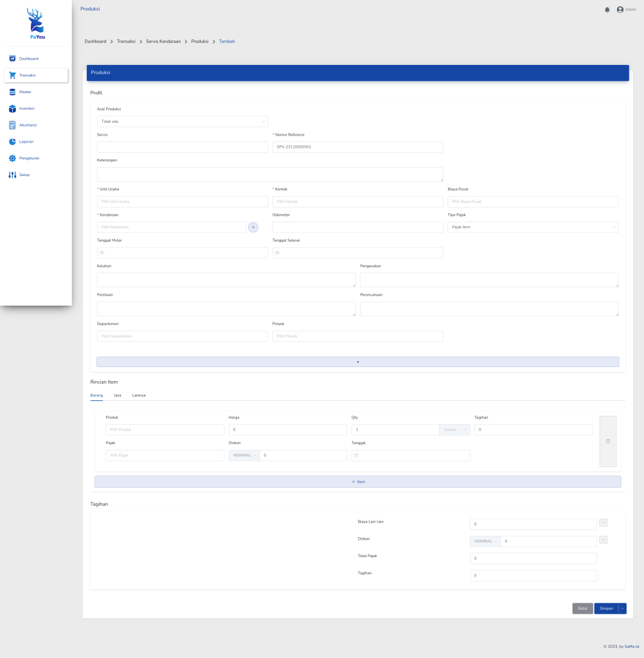The image size is (644, 658).
Task: Open the Asal Produksi dropdown
Action: click(x=182, y=121)
